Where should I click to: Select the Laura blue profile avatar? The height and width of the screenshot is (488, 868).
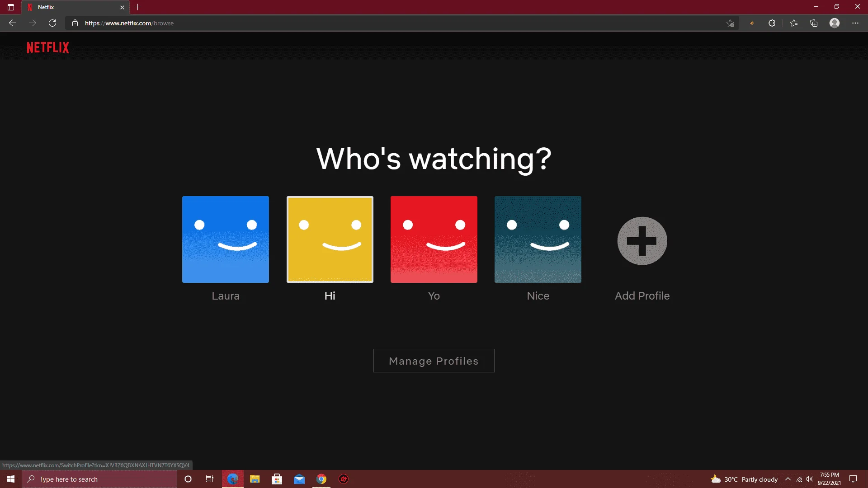[x=226, y=239]
